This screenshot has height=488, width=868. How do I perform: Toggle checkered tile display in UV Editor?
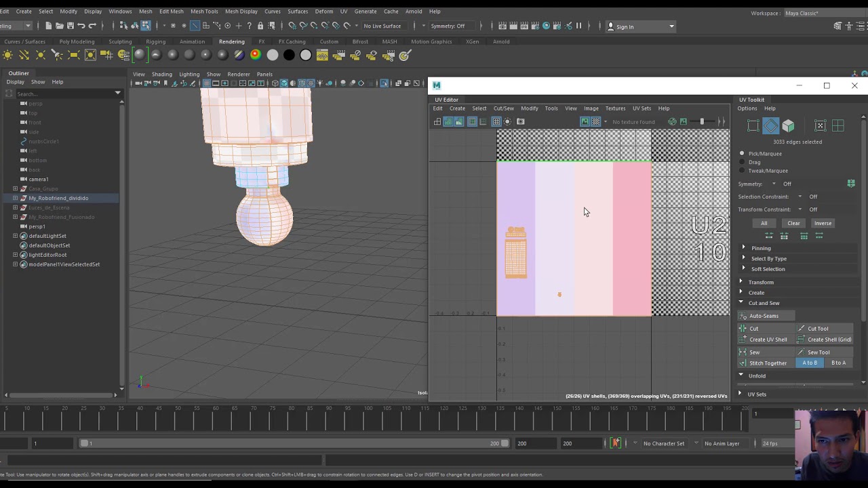coord(595,121)
